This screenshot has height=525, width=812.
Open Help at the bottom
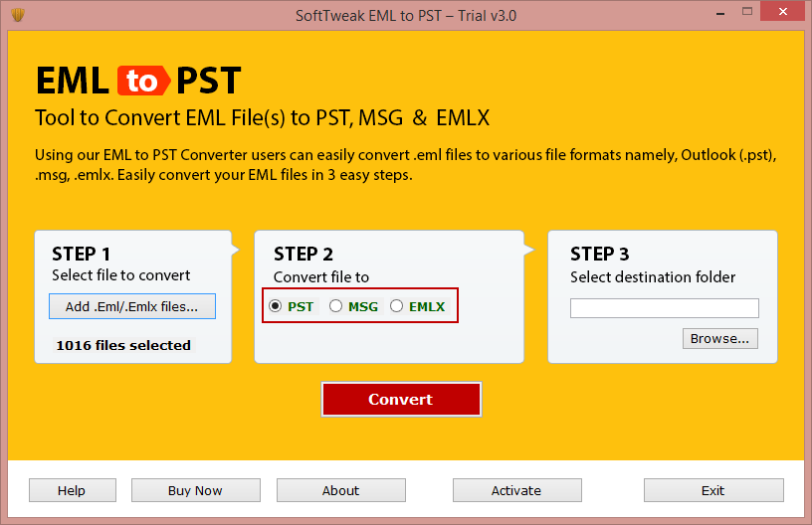pyautogui.click(x=73, y=490)
